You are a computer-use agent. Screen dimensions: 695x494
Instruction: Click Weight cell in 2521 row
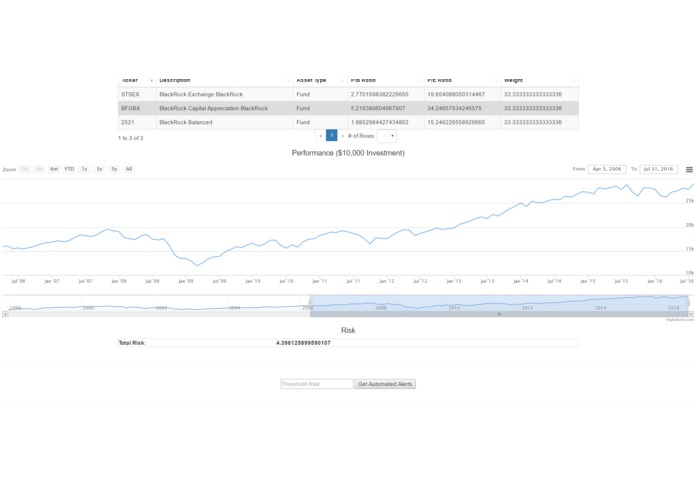click(539, 122)
